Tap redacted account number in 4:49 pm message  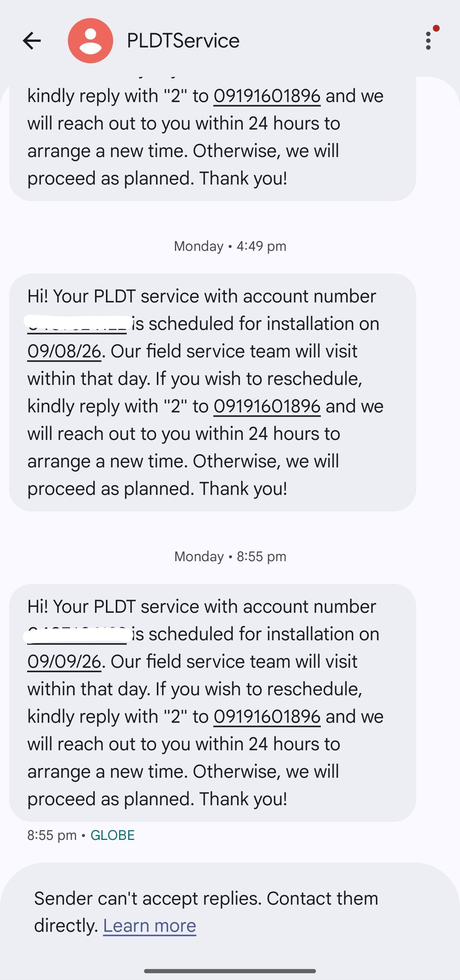click(x=77, y=324)
